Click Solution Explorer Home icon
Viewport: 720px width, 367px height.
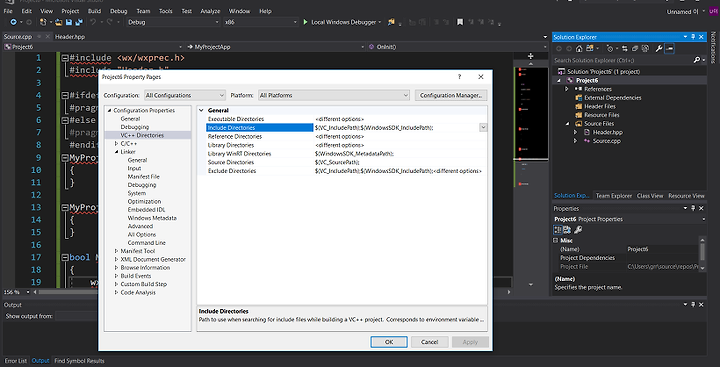(x=579, y=48)
